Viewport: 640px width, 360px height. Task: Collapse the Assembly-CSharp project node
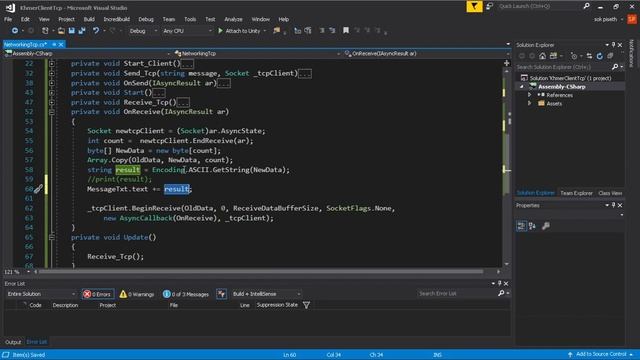[x=522, y=87]
